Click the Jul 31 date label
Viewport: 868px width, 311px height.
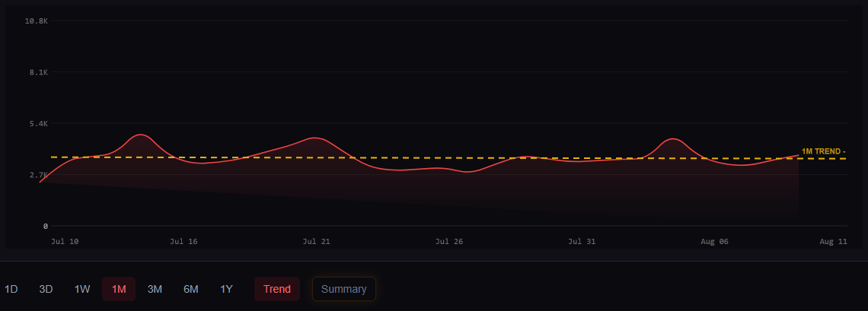[x=582, y=242]
